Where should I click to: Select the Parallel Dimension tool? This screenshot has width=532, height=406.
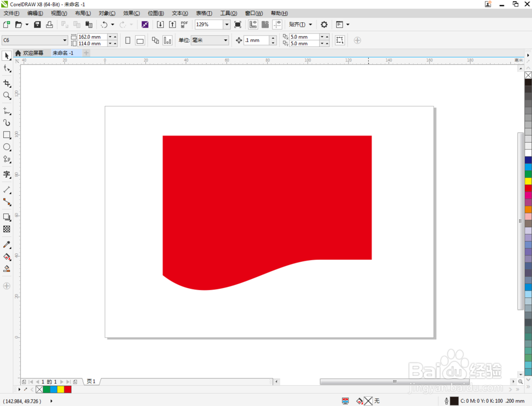7,190
